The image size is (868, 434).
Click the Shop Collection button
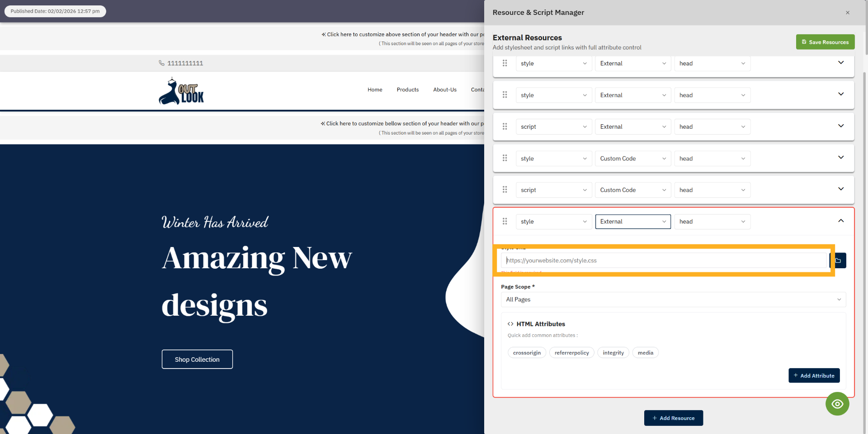tap(197, 359)
